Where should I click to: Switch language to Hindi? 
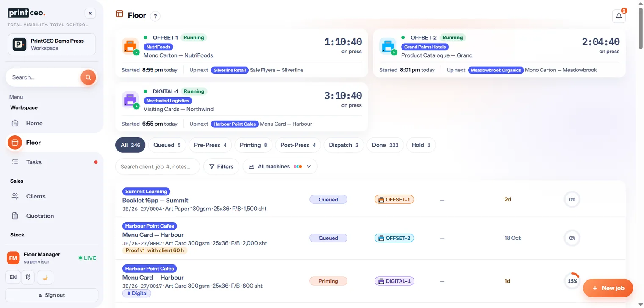[28, 277]
